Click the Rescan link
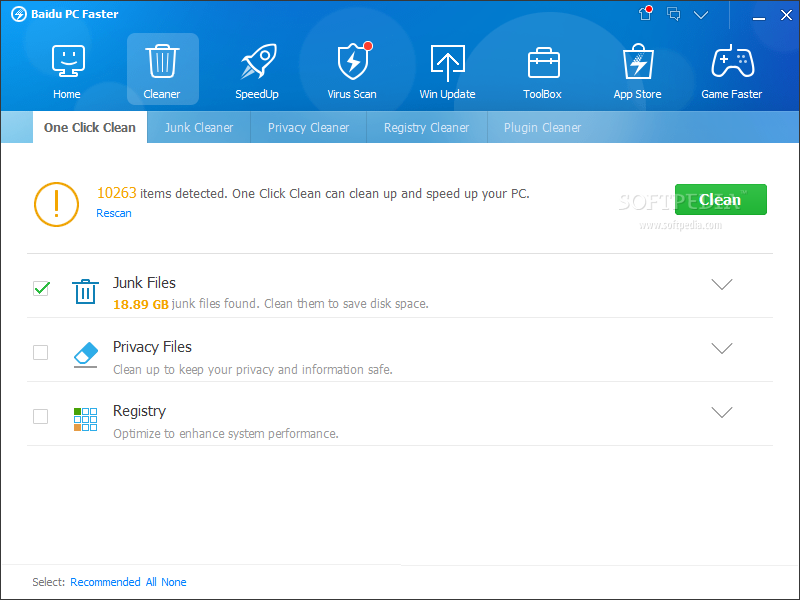The height and width of the screenshot is (600, 800). (x=114, y=213)
